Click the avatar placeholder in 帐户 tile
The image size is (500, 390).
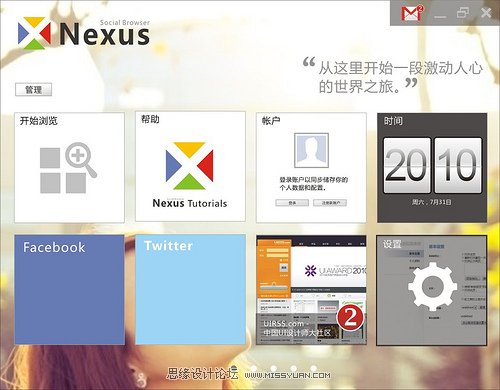311,150
